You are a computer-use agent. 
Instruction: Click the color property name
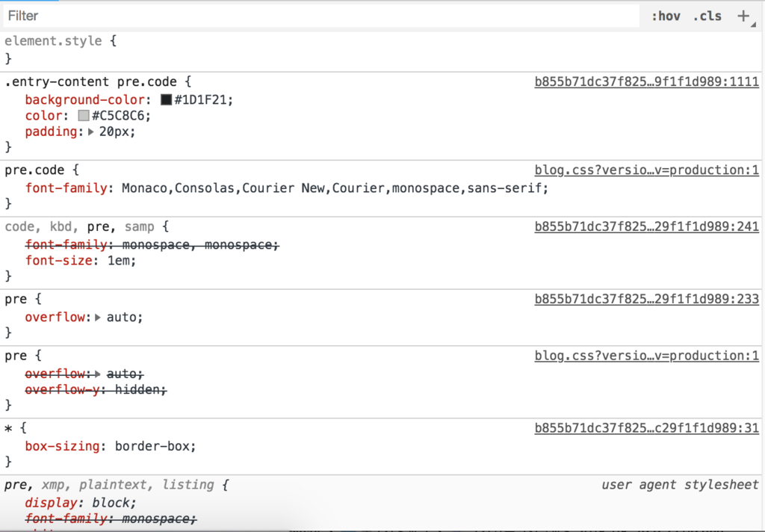click(44, 116)
